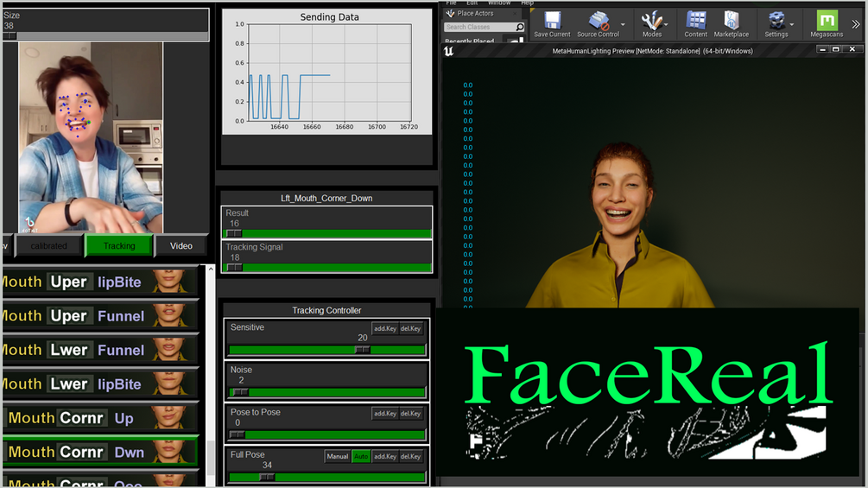
Task: Select the Place Actors tab
Action: pos(475,13)
